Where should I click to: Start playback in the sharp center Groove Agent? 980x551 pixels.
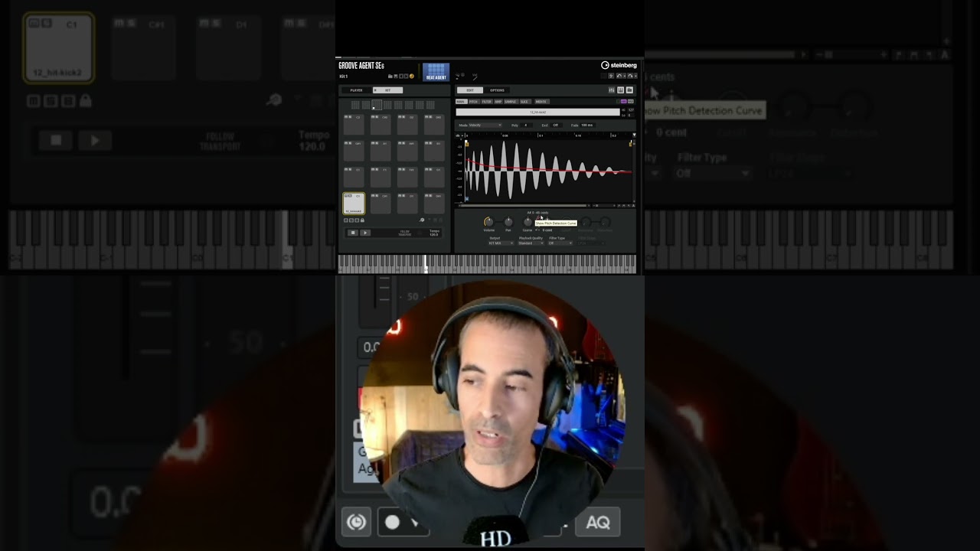tap(365, 233)
